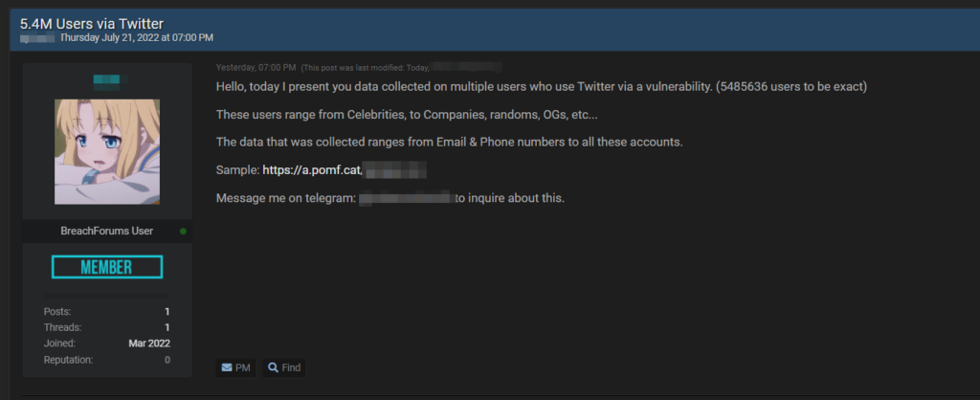This screenshot has height=400, width=980.
Task: Click the 'Yesterday, 07:00 PM' post timestamp
Action: [256, 68]
